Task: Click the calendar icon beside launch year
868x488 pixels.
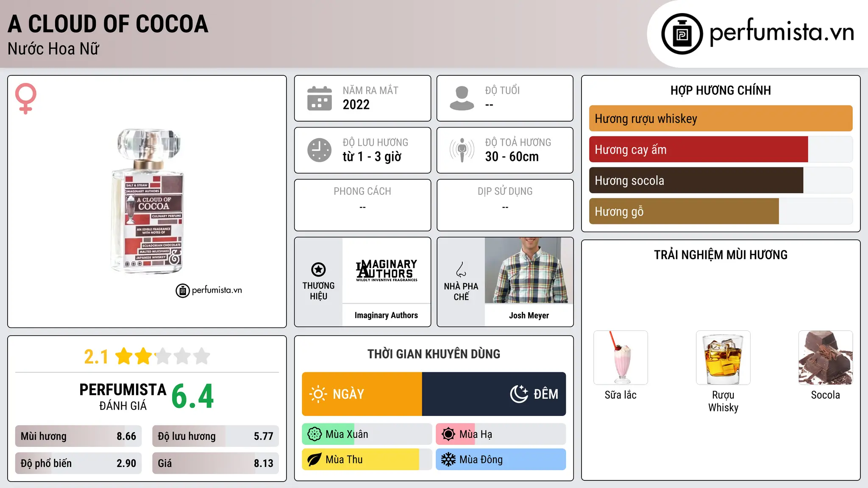Action: [x=320, y=98]
